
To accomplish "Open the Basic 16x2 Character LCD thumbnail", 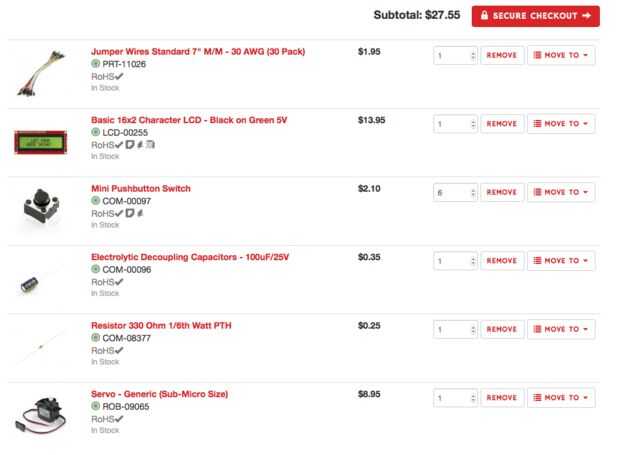I will coord(38,141).
